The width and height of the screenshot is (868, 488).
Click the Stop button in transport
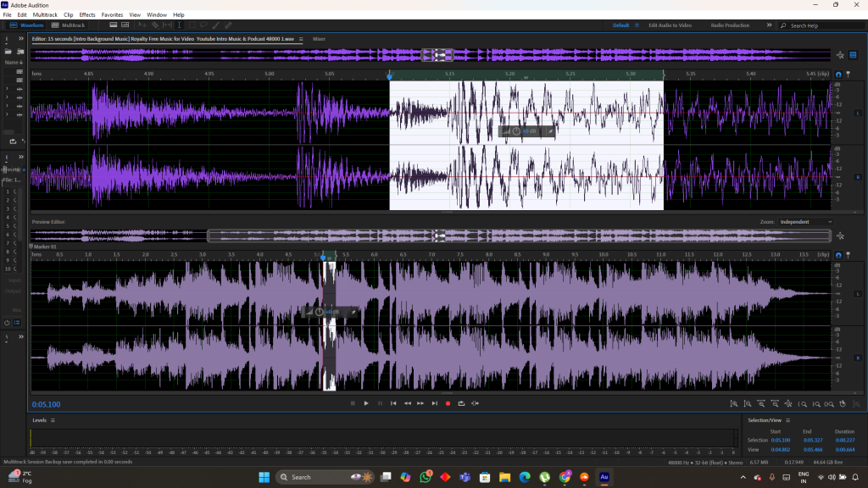pos(353,403)
